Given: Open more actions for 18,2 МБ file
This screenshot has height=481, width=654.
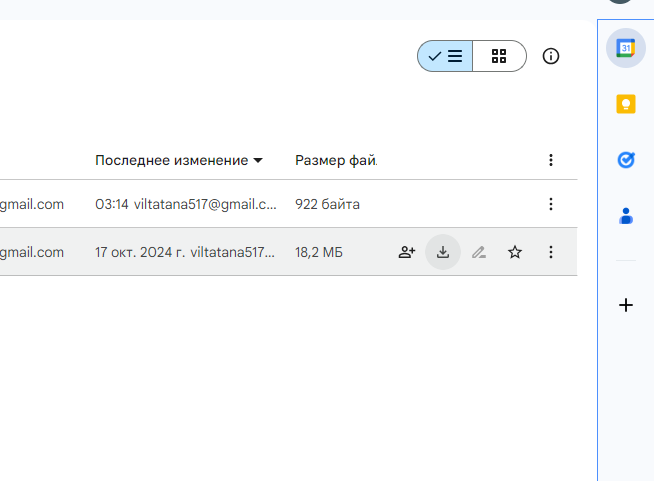Looking at the screenshot, I should pos(551,252).
